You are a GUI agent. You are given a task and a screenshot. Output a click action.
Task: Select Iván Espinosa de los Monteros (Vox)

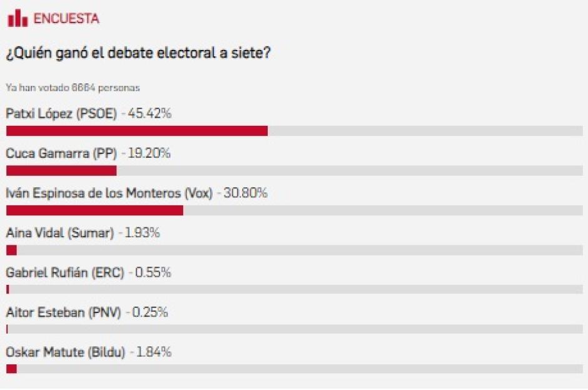pos(109,193)
